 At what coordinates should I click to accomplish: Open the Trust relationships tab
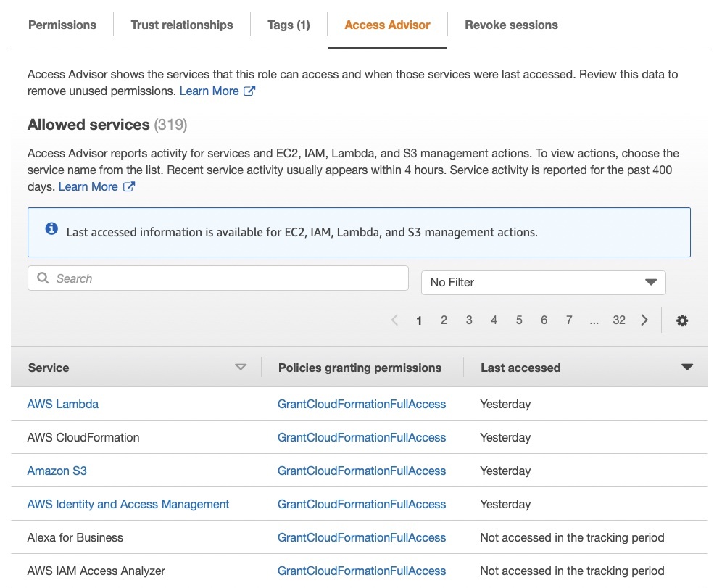coord(181,25)
